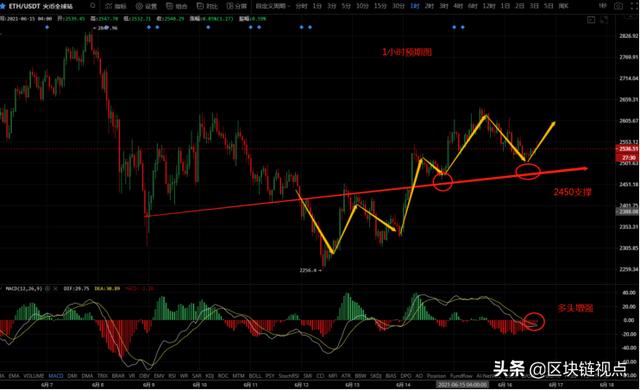Select the 1时 hourly timeframe
The image size is (640, 390).
pos(415,6)
